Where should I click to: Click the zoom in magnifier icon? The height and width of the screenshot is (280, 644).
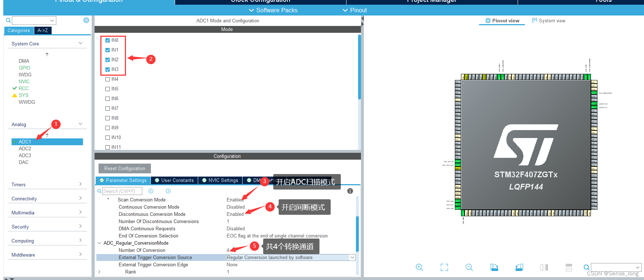tap(419, 267)
